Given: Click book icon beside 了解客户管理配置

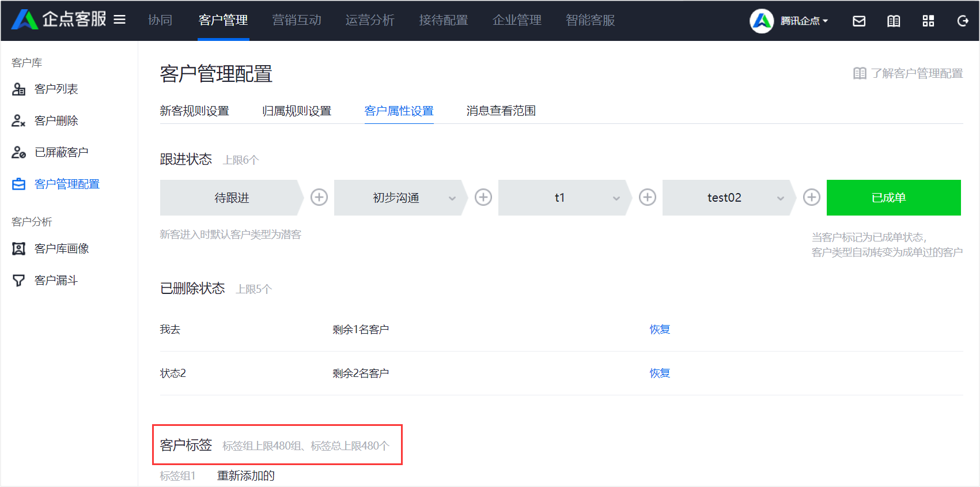Looking at the screenshot, I should click(860, 73).
